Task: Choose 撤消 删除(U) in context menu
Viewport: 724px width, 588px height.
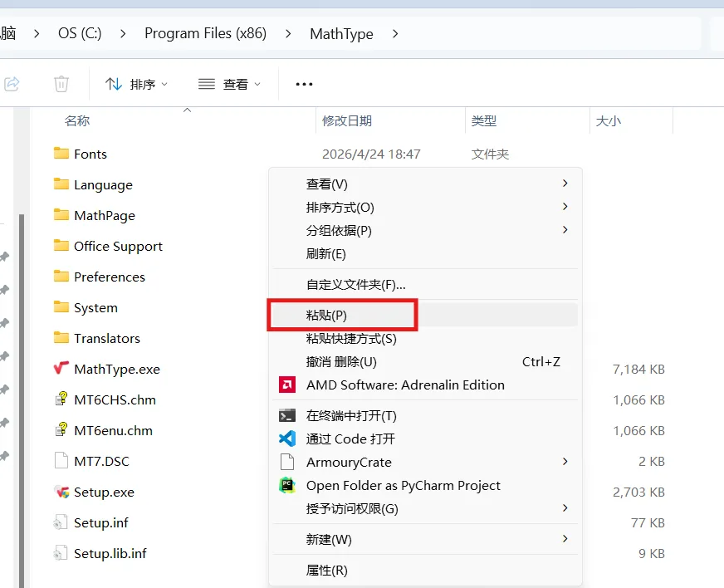Action: (x=425, y=361)
